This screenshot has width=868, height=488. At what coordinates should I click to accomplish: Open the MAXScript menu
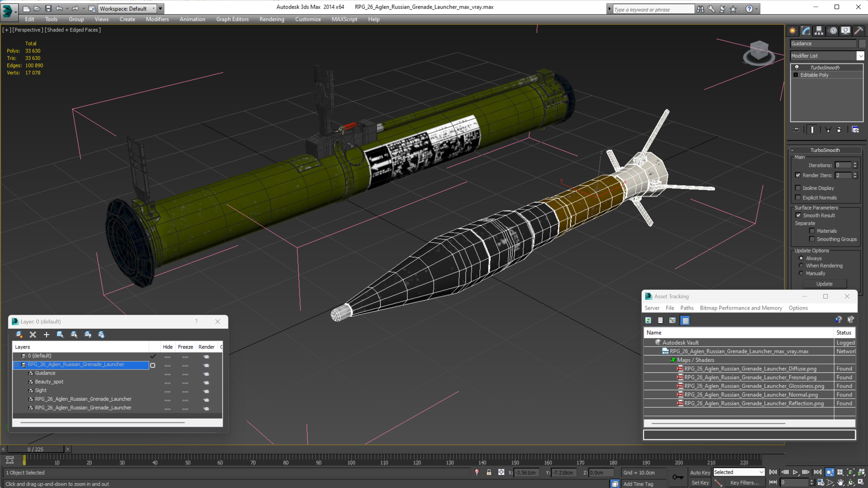[344, 19]
